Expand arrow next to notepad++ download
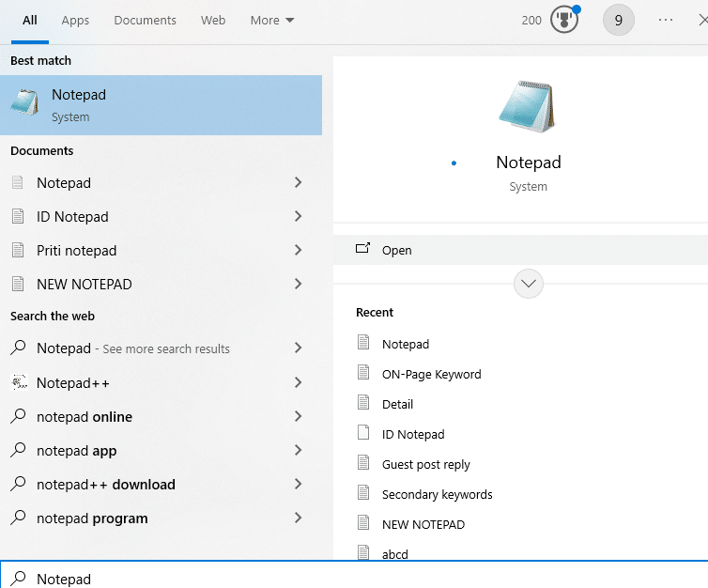Screen dimensions: 708x588 tap(298, 485)
